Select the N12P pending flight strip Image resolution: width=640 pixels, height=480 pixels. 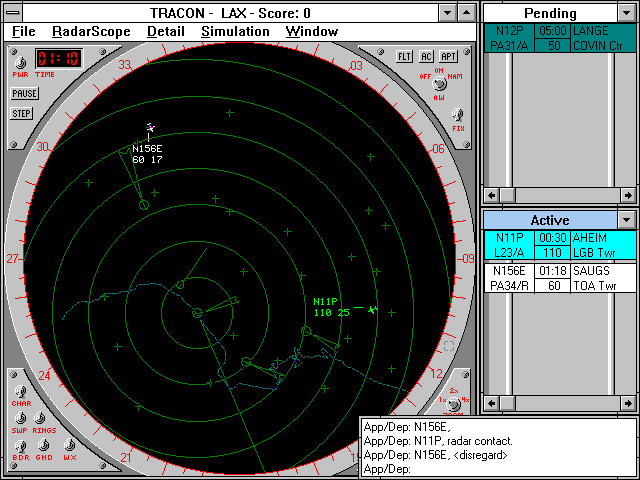[560, 38]
